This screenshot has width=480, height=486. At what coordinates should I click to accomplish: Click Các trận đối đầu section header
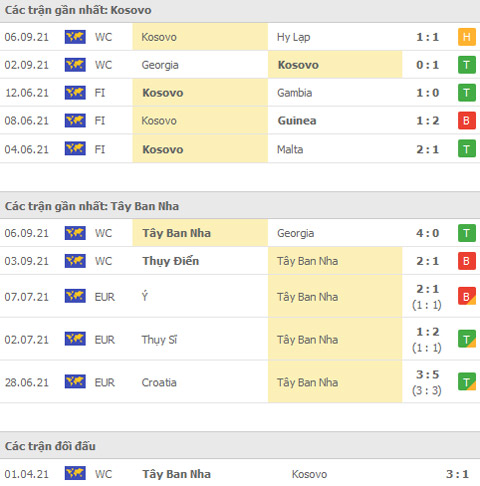[50, 446]
